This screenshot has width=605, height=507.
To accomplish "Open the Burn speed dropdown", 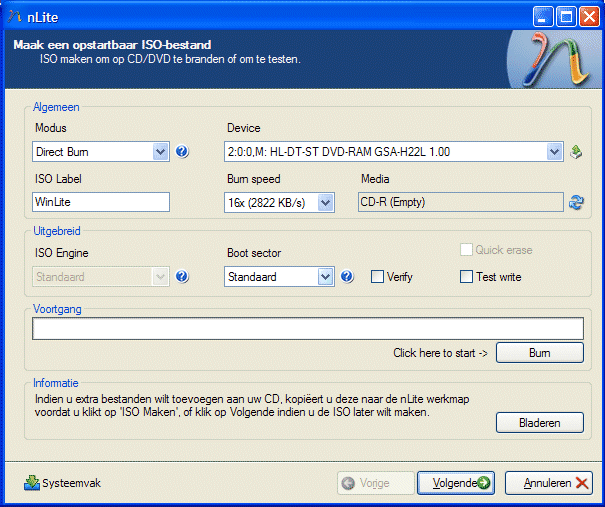I will pos(279,203).
